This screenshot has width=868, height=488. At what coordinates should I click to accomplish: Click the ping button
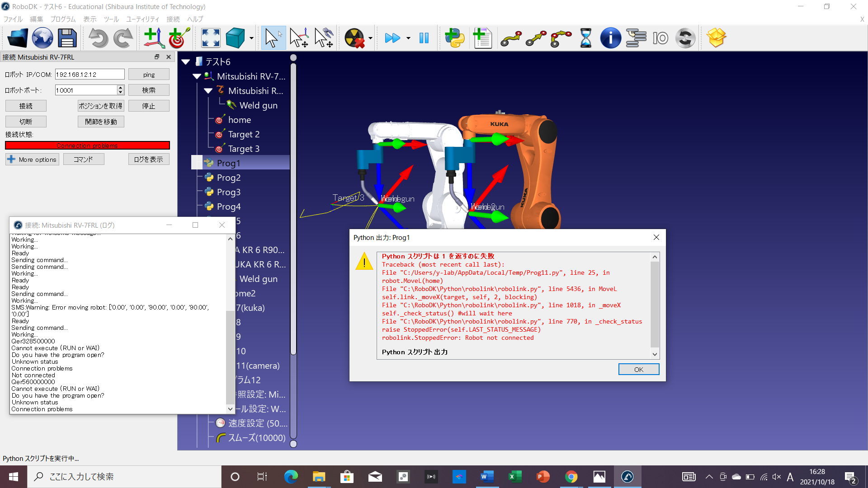pos(149,75)
